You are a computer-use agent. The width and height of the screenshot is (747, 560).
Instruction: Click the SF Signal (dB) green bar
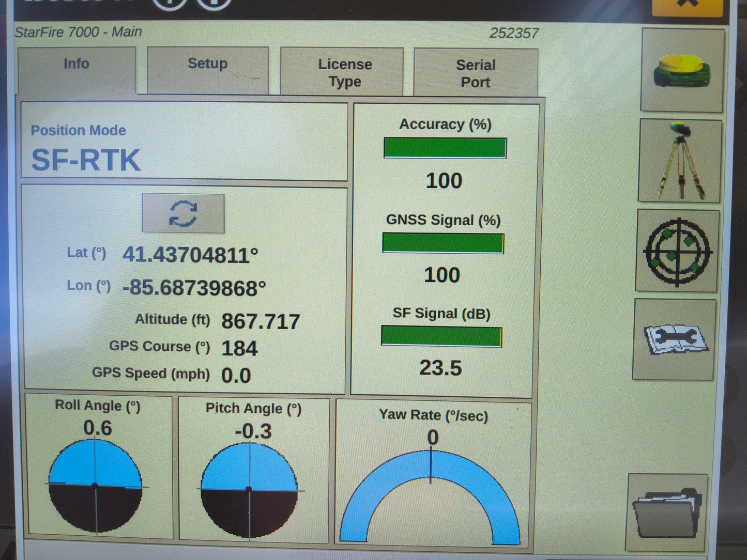point(441,336)
